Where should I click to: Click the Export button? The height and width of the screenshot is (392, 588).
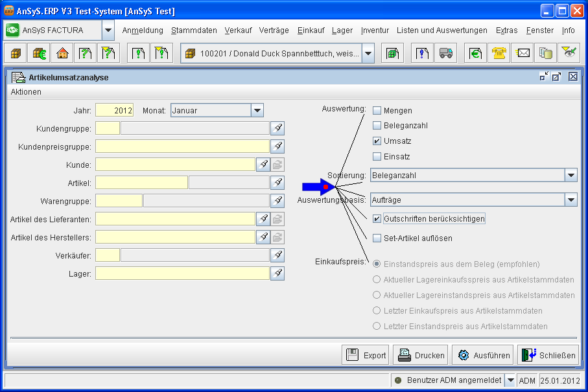click(366, 355)
